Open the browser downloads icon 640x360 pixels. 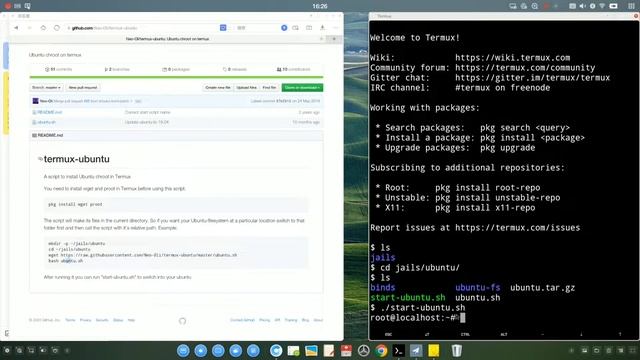click(322, 28)
